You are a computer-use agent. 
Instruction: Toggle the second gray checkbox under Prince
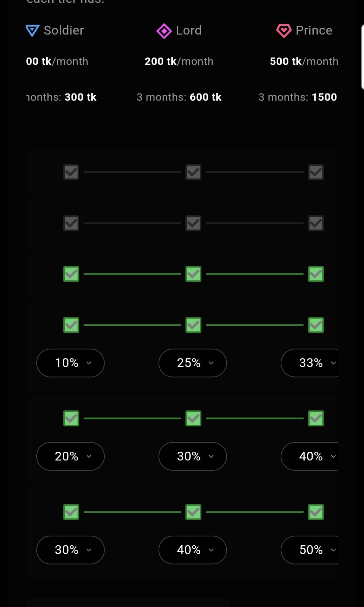pos(316,223)
